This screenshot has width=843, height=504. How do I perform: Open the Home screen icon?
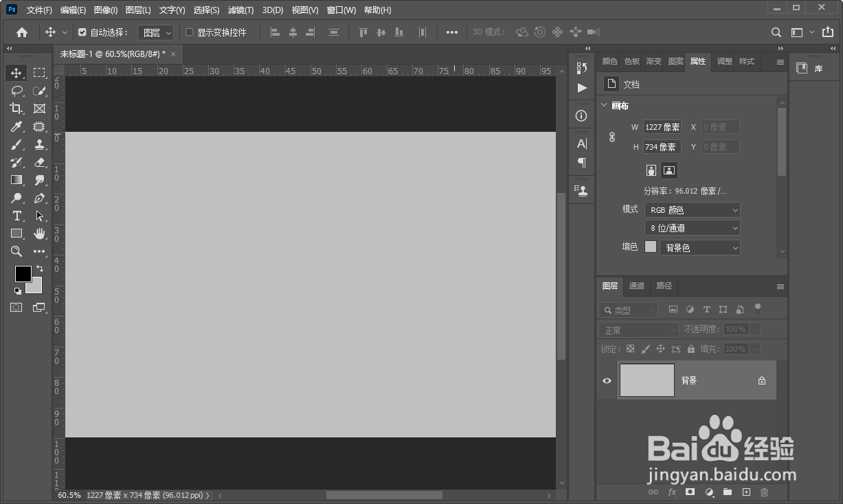(22, 32)
